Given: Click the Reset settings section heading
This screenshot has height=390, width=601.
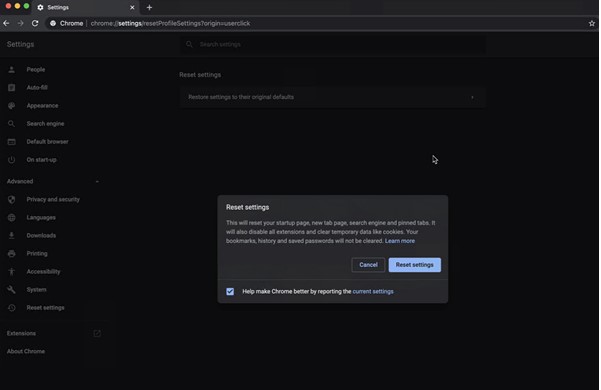Looking at the screenshot, I should click(200, 75).
